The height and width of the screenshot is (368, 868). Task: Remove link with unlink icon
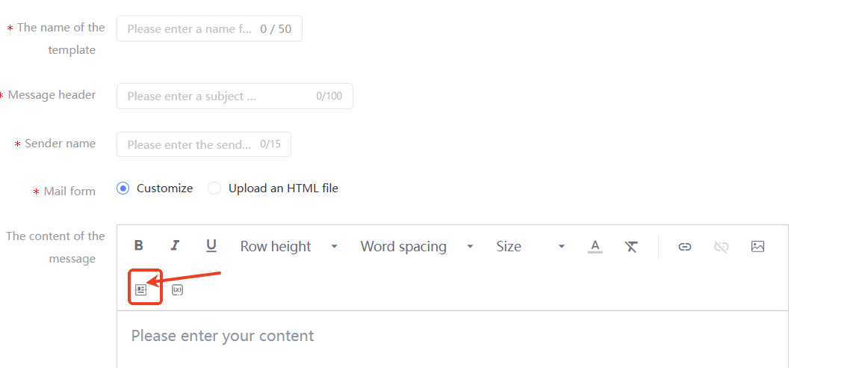coord(721,246)
